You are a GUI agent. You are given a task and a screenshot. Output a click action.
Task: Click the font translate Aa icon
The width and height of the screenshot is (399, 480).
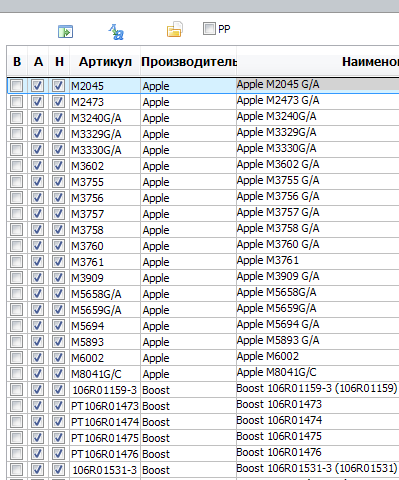click(x=116, y=32)
